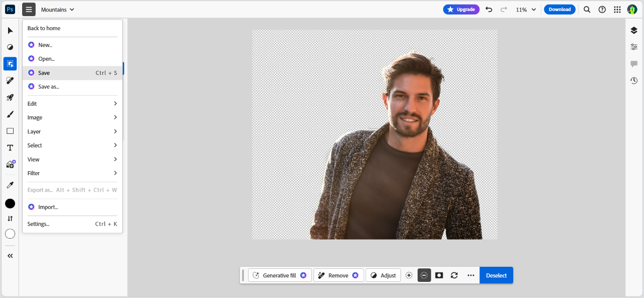
Task: Choose Save as... from the menu
Action: point(72,87)
